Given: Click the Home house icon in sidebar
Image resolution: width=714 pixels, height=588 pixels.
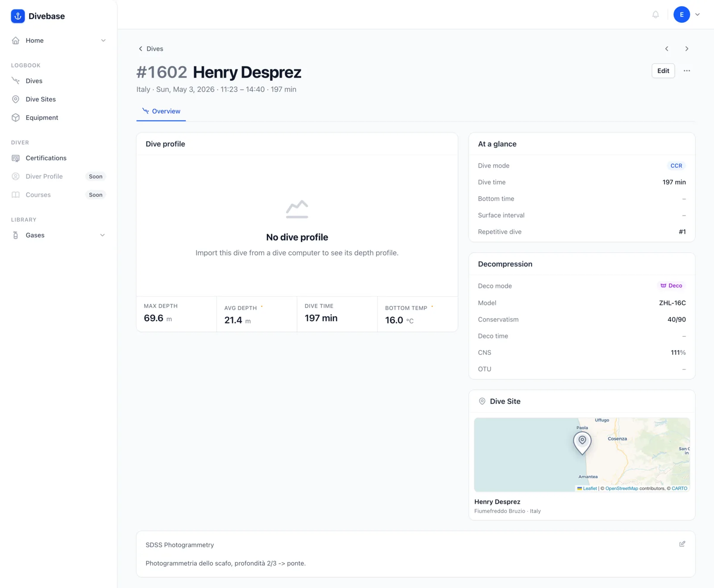Looking at the screenshot, I should coord(16,41).
